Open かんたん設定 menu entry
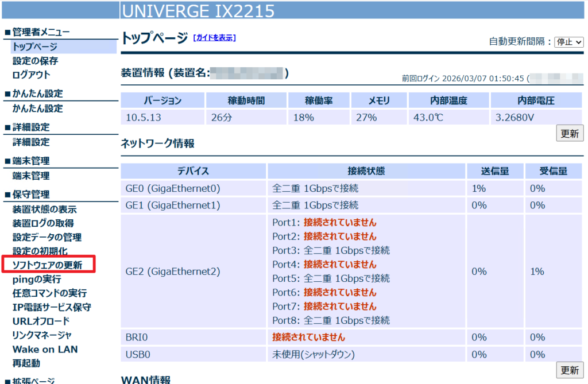588x384 pixels. (37, 108)
